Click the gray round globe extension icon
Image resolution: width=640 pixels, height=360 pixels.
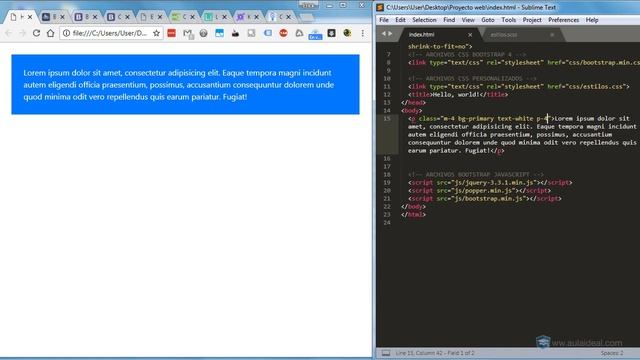coord(203,33)
